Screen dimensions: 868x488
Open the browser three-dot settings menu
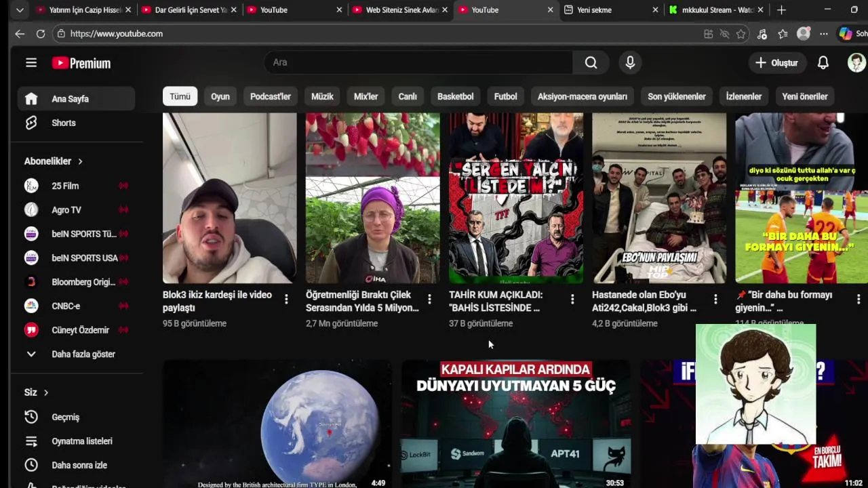click(x=823, y=34)
